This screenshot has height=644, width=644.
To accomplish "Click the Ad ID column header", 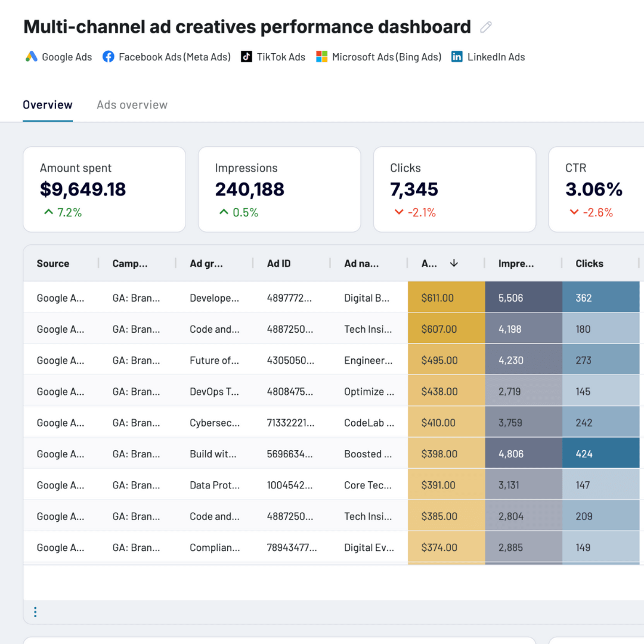I will coord(278,263).
